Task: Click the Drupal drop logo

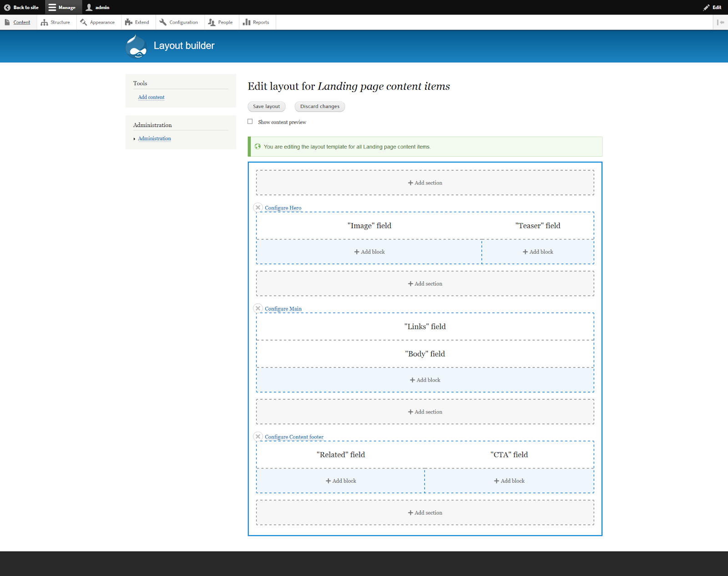Action: (x=136, y=46)
